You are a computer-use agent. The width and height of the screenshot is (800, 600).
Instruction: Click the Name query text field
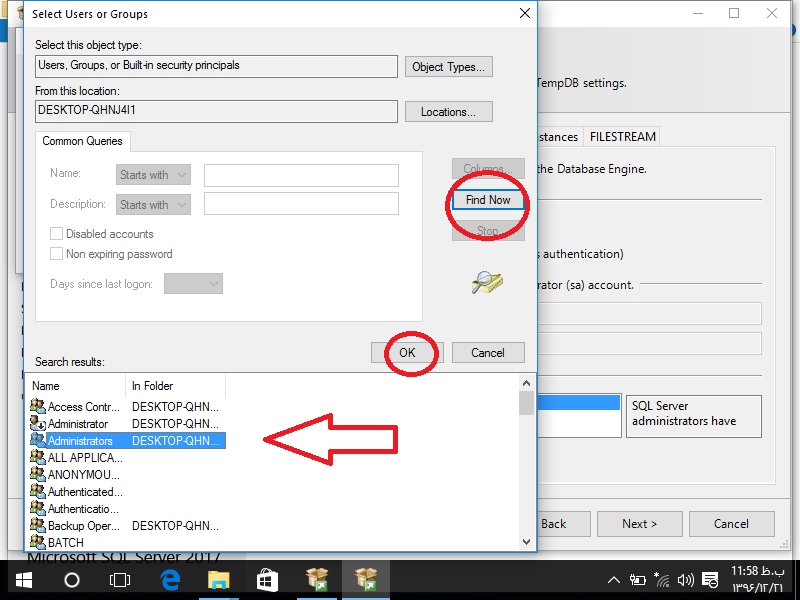[x=301, y=175]
